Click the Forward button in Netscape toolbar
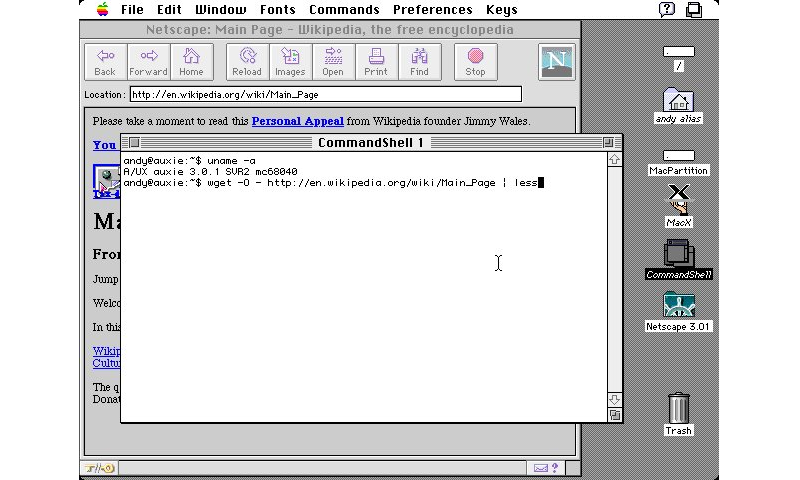800x480 pixels. point(148,62)
